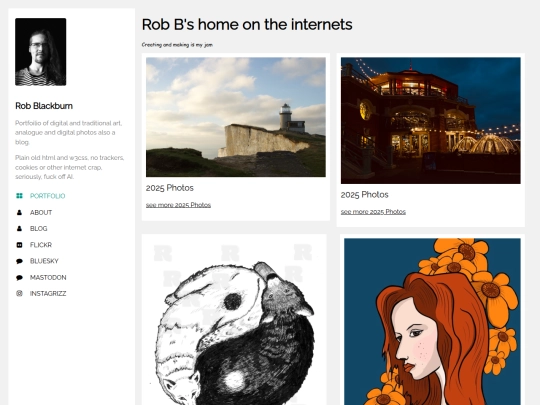This screenshot has width=540, height=405.
Task: Open the BLOG menu item
Action: [39, 229]
